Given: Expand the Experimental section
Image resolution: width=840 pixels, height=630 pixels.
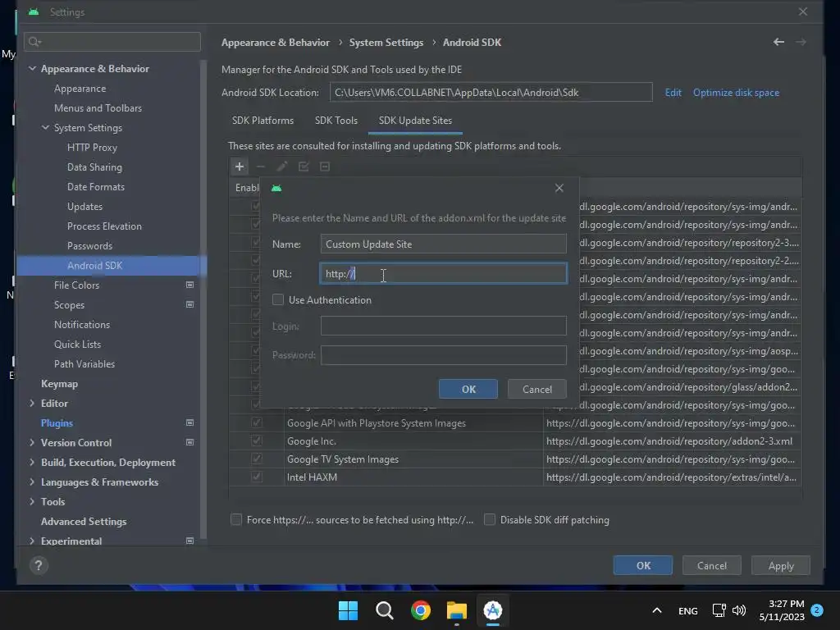Looking at the screenshot, I should (x=32, y=541).
